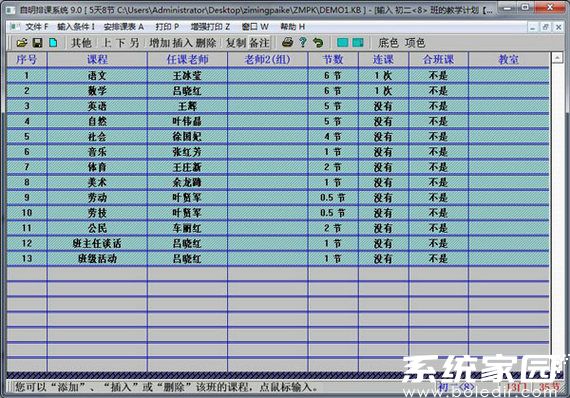This screenshot has width=570, height=398.
Task: Click the green question mark help icon
Action: tap(302, 43)
